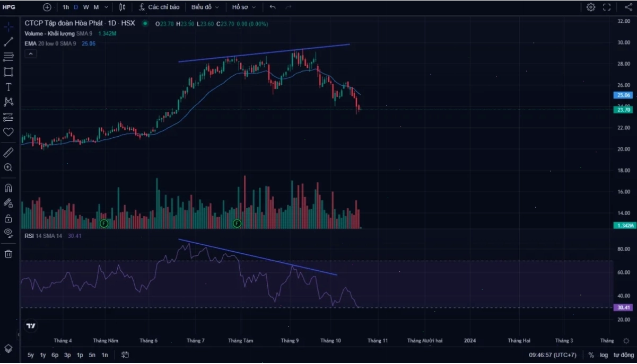Select the ruler measure tool
The image size is (637, 364).
pos(8,153)
